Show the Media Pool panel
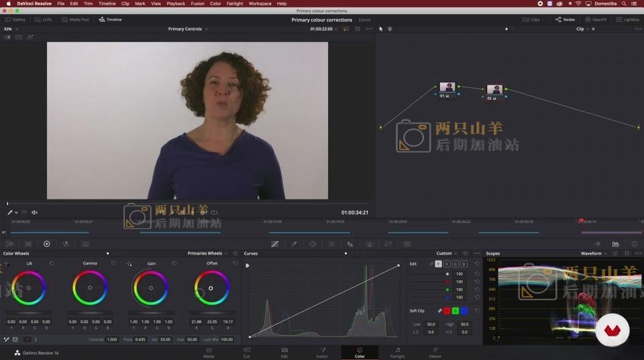This screenshot has height=360, width=644. [75, 19]
